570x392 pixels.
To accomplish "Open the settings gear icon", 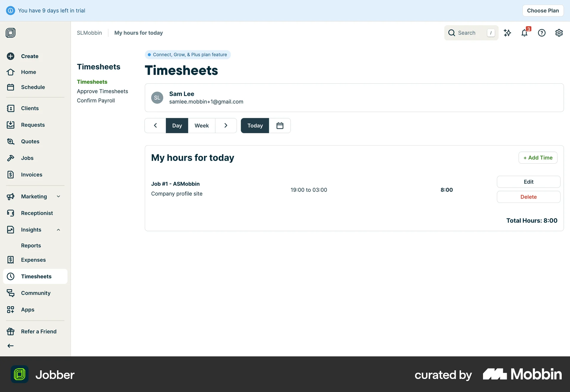I will tap(559, 33).
